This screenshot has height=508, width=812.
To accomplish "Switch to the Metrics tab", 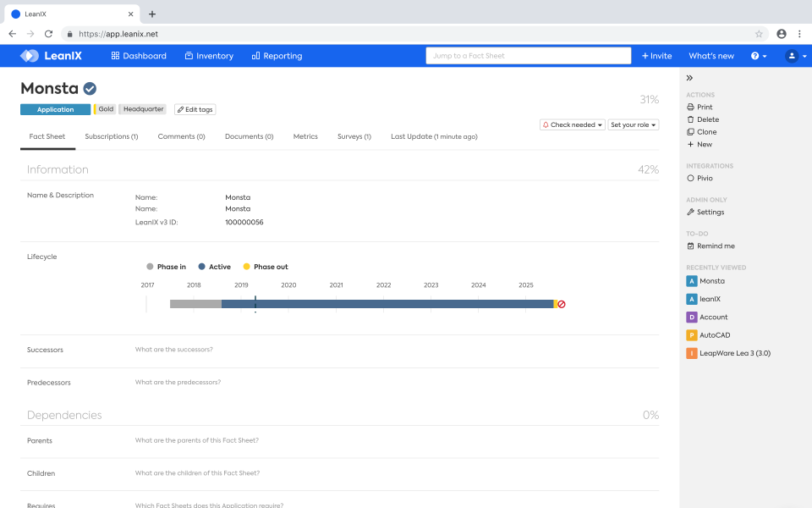I will pos(305,136).
